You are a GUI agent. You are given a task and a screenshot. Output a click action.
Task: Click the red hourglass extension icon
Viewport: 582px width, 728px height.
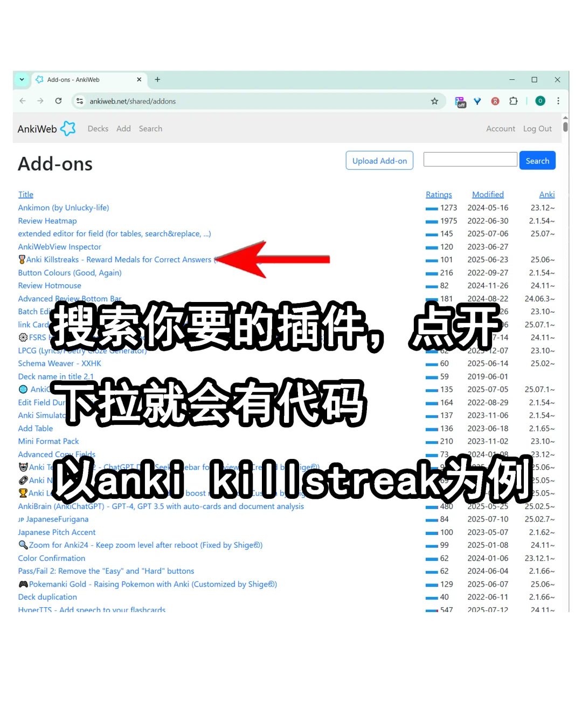[495, 101]
